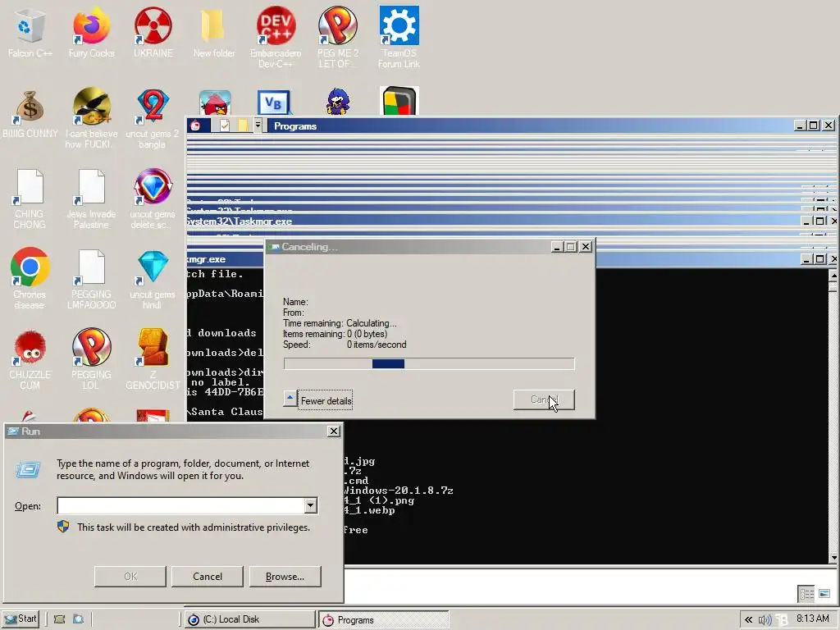The width and height of the screenshot is (840, 630).
Task: Click the disabled OK button in Run
Action: tap(130, 577)
